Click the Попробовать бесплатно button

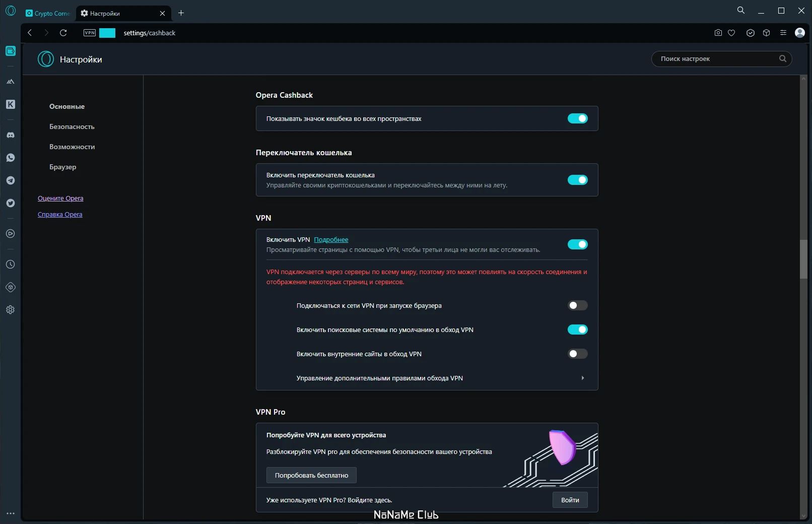(x=311, y=475)
